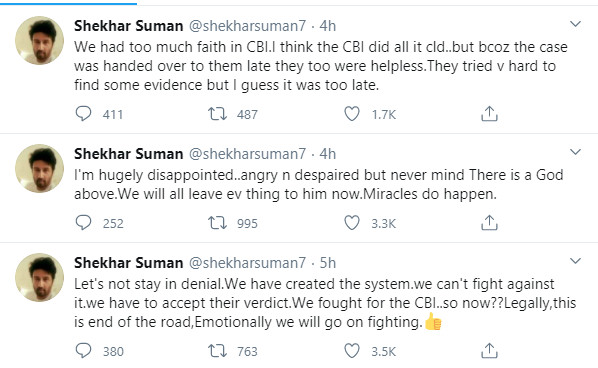This screenshot has width=598, height=368.
Task: Share the 'end of the road' tweet
Action: coord(489,351)
